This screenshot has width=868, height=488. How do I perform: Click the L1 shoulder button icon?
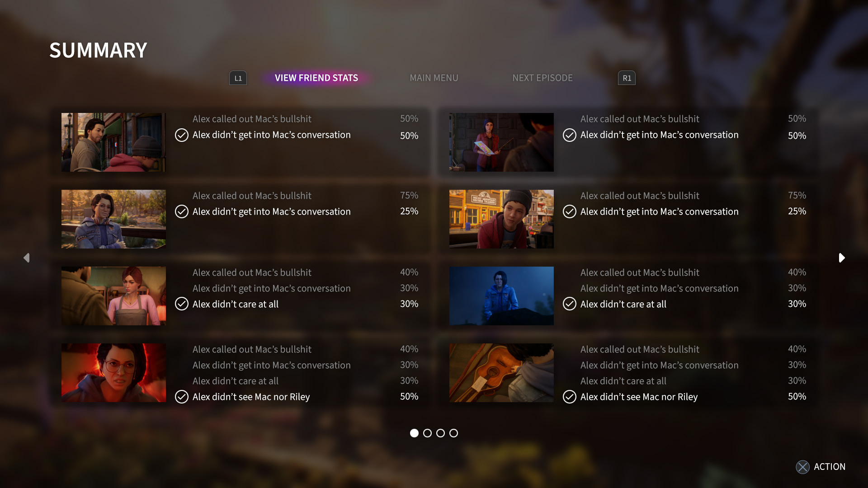238,78
